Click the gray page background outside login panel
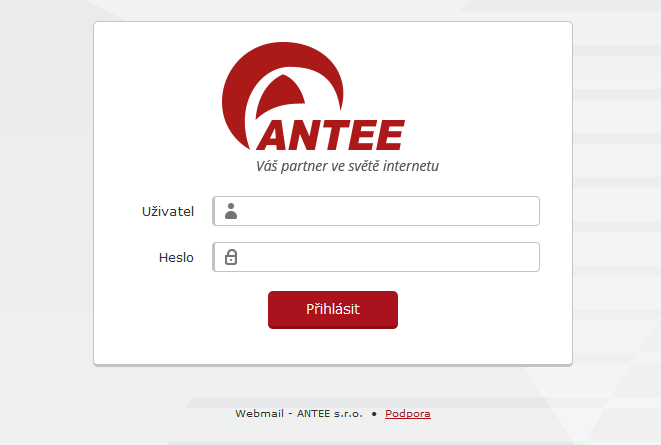661x445 pixels. (46, 211)
